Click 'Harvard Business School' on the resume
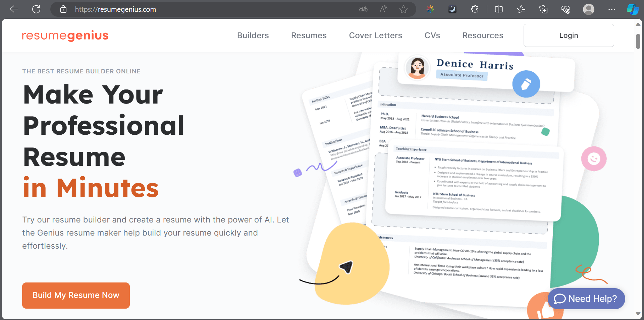The image size is (644, 320). tap(440, 117)
